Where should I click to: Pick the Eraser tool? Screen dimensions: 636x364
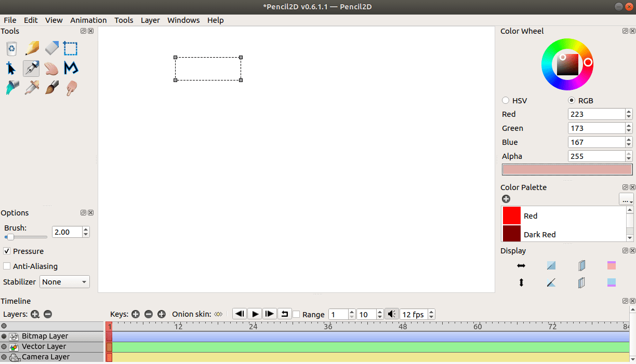click(x=51, y=48)
